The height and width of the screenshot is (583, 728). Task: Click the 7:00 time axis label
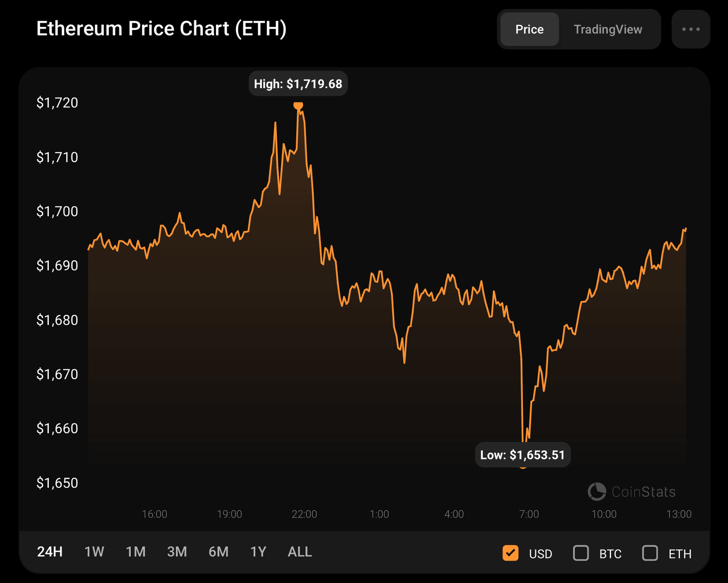(529, 514)
